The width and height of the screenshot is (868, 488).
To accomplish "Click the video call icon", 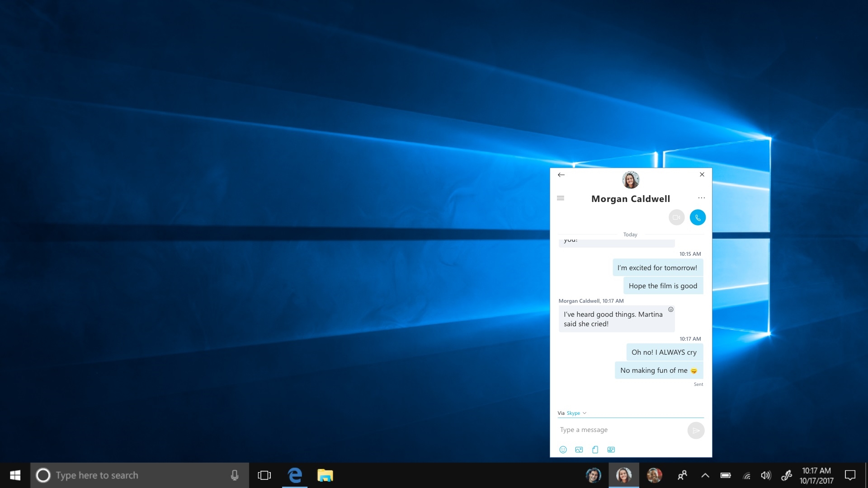I will 677,217.
